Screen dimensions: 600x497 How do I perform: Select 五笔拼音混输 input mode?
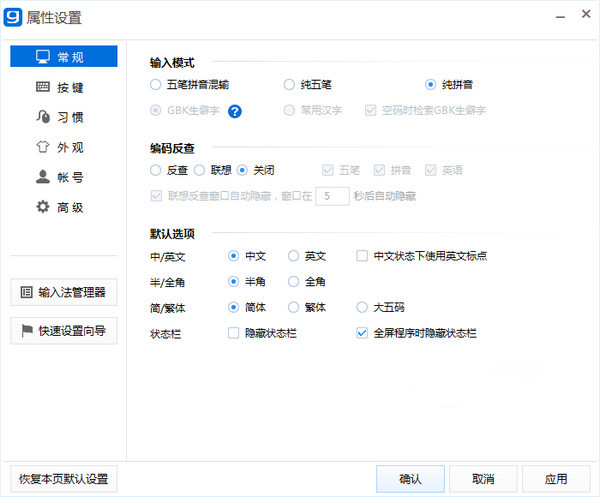click(x=155, y=85)
